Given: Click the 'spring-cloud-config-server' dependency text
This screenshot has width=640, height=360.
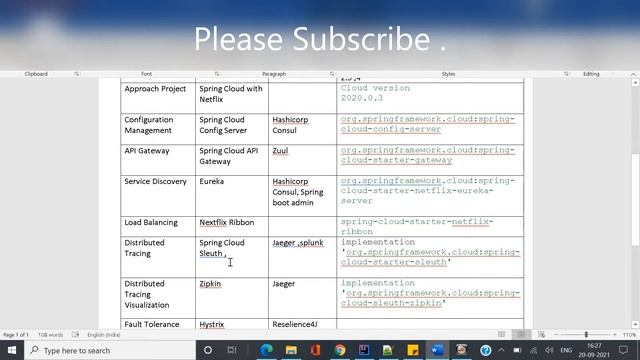Looking at the screenshot, I should pos(428,124).
